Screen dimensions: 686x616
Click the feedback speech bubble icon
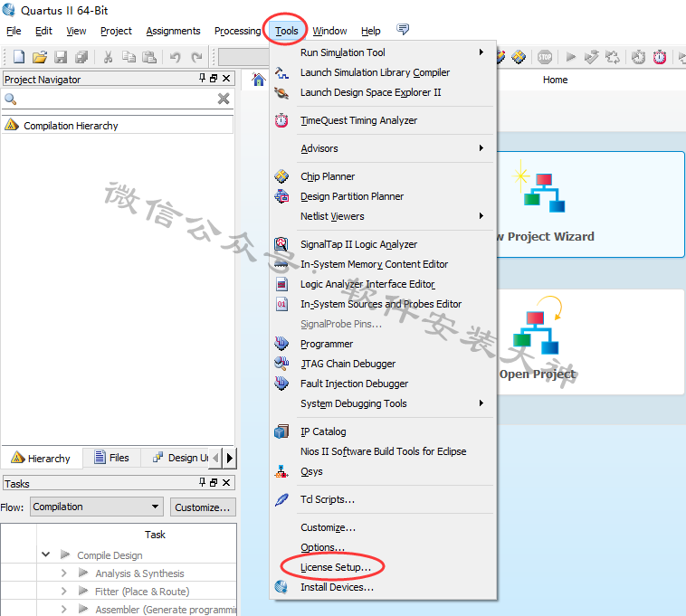click(403, 29)
